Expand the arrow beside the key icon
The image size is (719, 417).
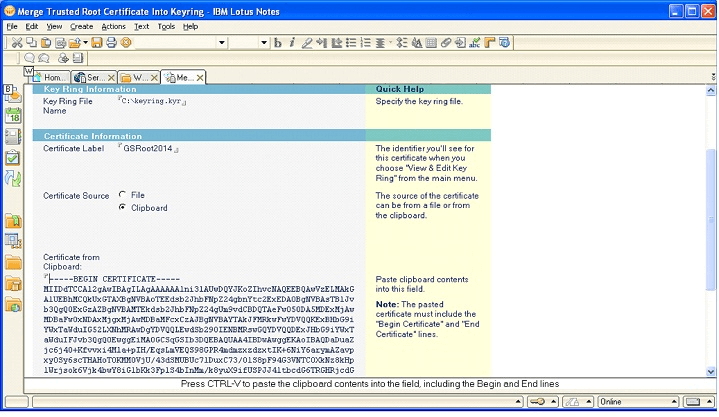(x=553, y=402)
